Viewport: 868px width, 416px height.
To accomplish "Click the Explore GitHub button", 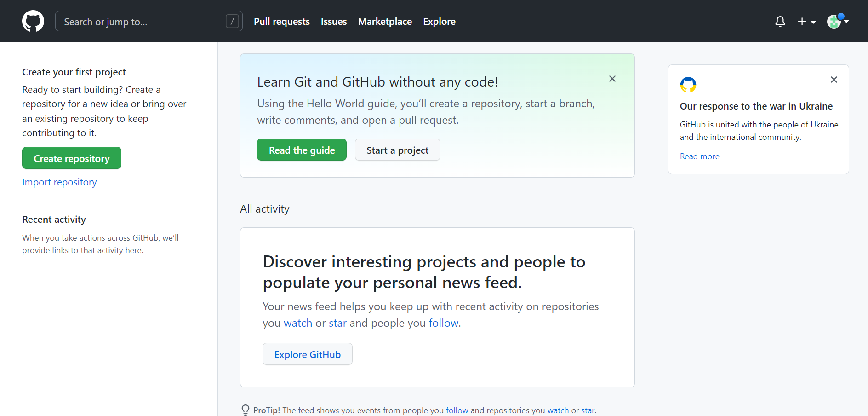I will (308, 354).
